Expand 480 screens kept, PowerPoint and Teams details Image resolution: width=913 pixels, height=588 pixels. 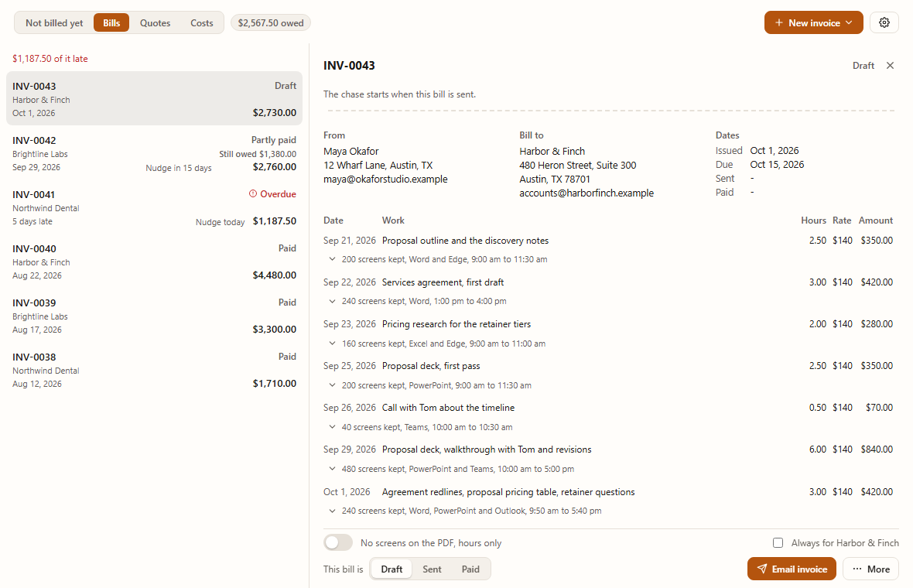tap(332, 469)
